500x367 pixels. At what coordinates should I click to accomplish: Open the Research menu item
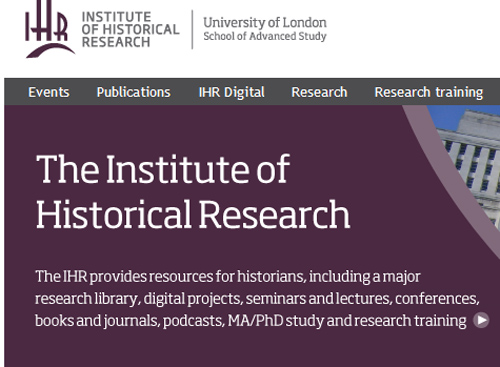[319, 92]
